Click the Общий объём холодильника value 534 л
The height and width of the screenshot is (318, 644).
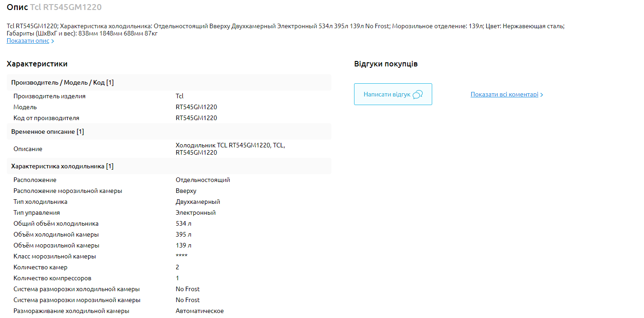click(184, 223)
